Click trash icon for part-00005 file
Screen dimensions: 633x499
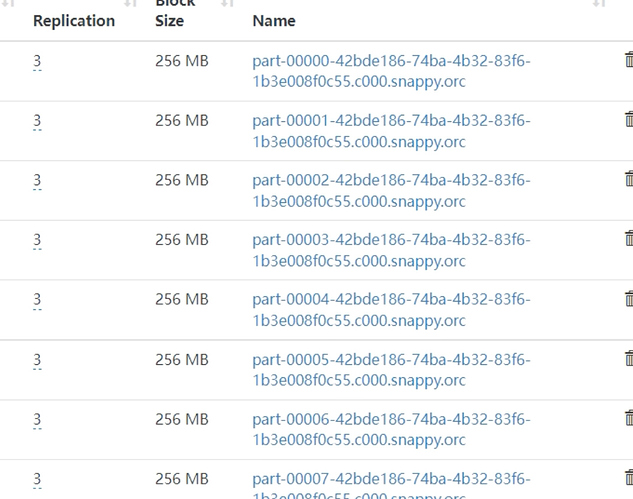(x=629, y=359)
